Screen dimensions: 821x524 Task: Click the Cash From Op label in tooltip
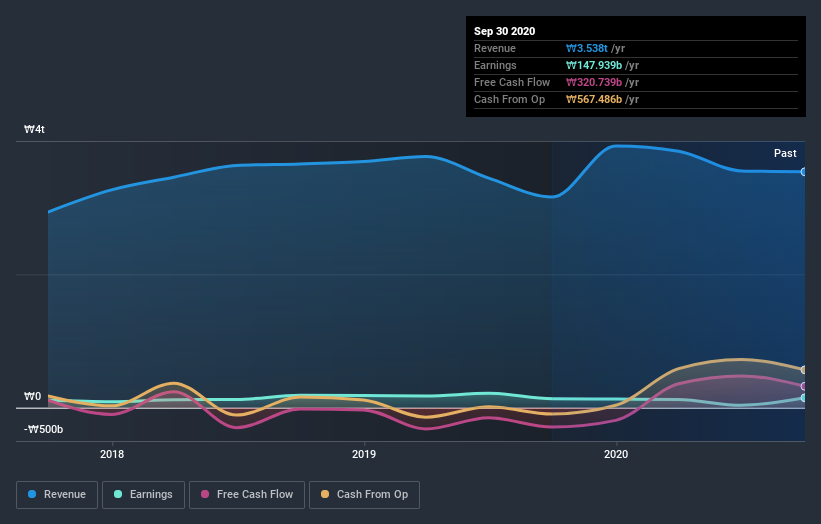click(509, 99)
